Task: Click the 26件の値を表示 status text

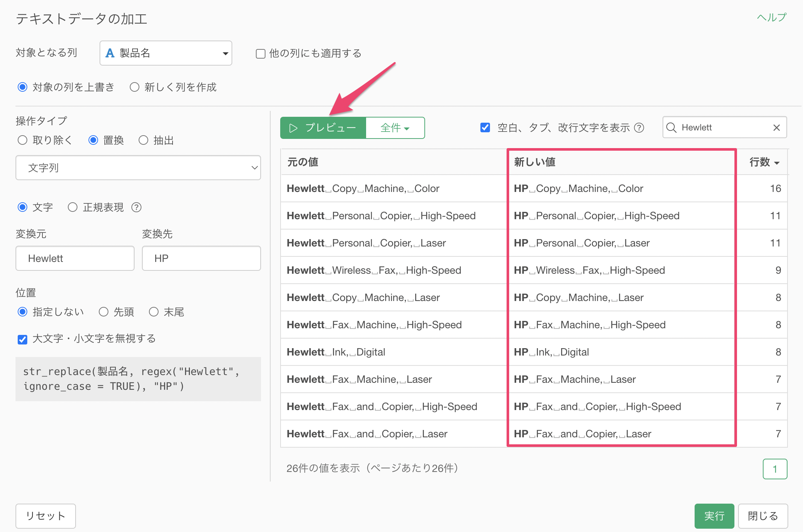Action: (x=372, y=468)
